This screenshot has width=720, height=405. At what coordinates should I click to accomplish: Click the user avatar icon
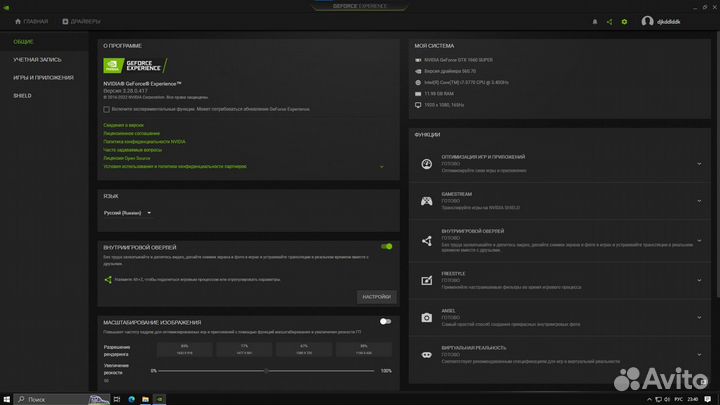point(648,20)
